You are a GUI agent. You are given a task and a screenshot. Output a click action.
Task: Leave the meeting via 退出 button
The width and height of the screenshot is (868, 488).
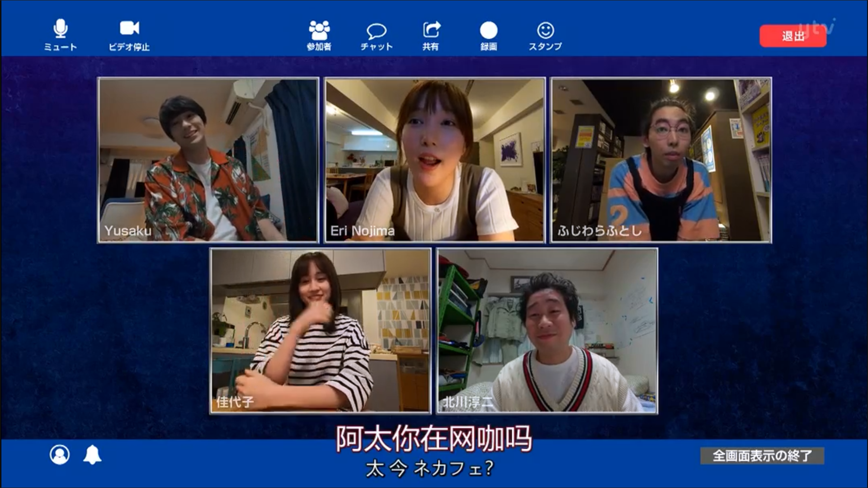tap(793, 36)
